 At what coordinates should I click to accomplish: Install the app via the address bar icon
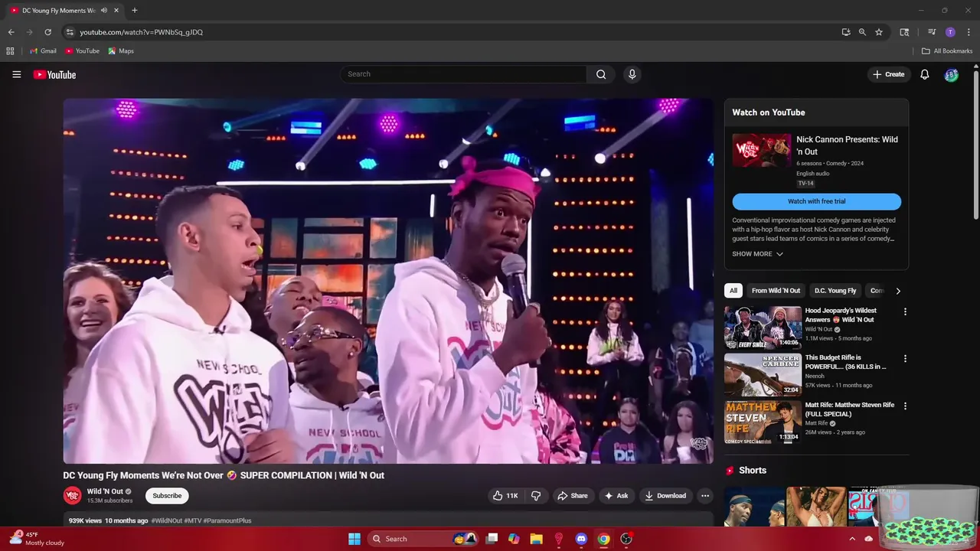[846, 32]
